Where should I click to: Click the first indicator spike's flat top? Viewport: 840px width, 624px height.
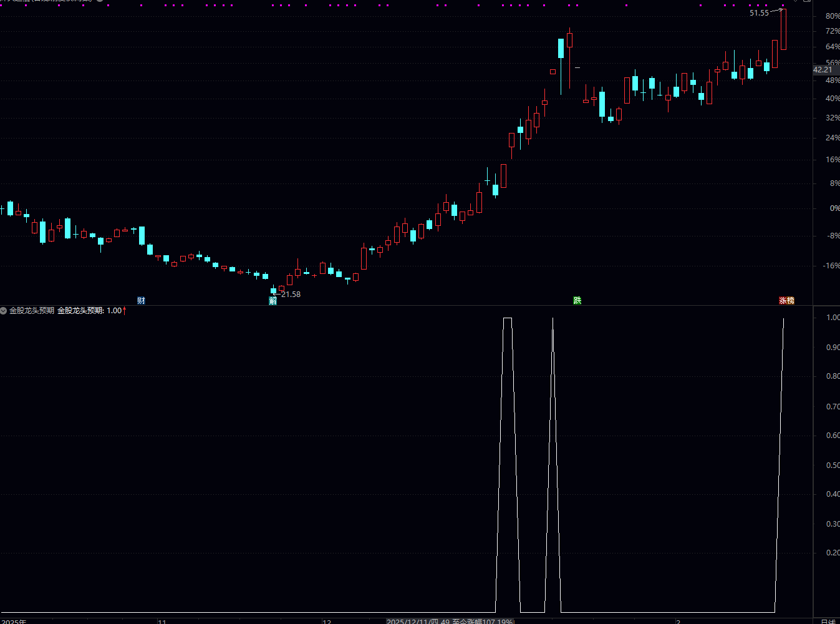(x=508, y=318)
